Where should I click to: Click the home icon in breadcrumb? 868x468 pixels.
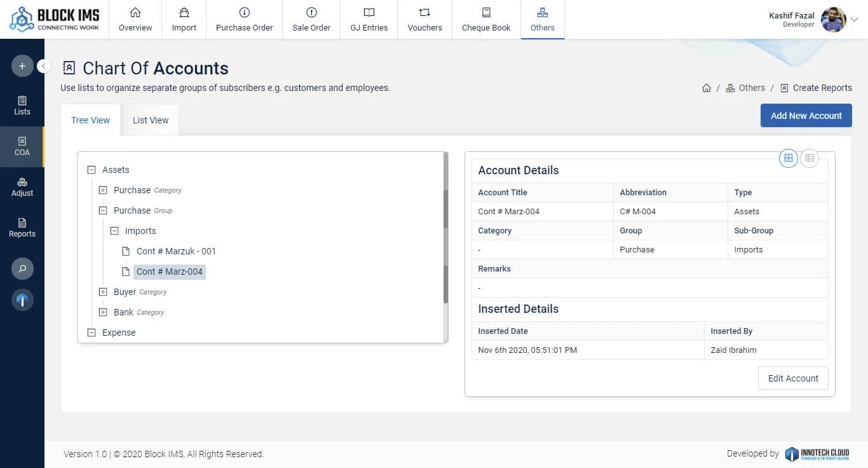pyautogui.click(x=707, y=88)
